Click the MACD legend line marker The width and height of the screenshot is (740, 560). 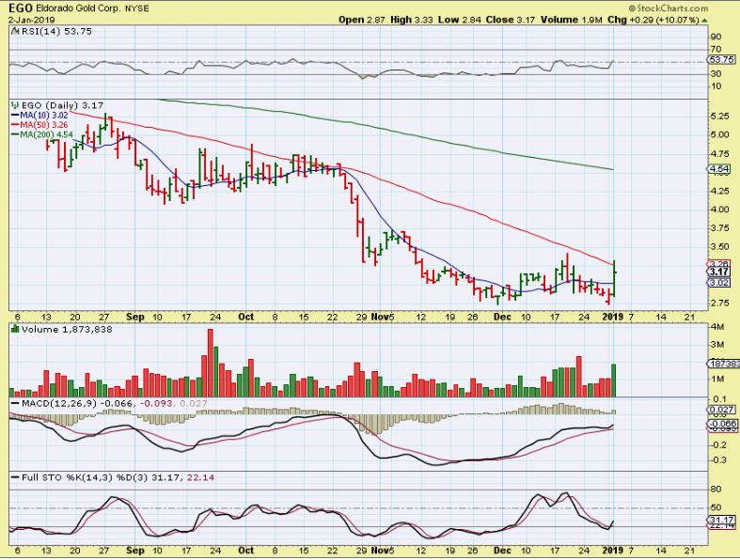click(x=15, y=404)
